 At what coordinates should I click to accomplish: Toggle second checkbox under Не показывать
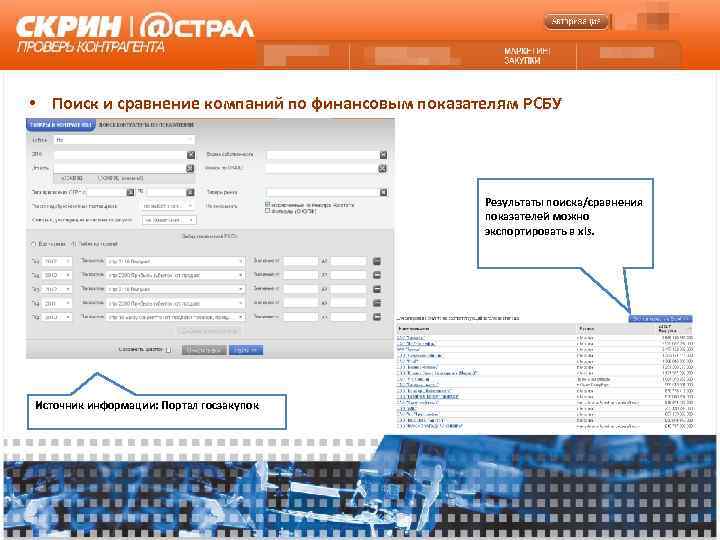(267, 211)
